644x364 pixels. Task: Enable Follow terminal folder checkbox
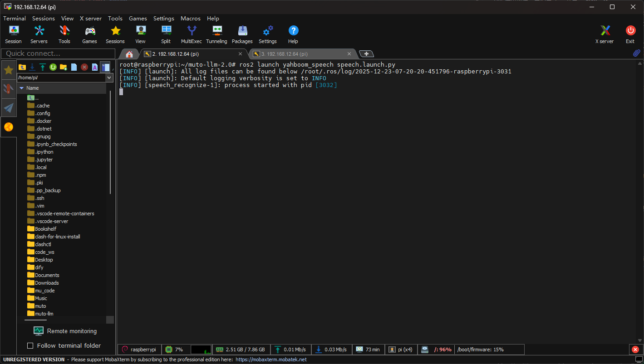[x=30, y=346]
